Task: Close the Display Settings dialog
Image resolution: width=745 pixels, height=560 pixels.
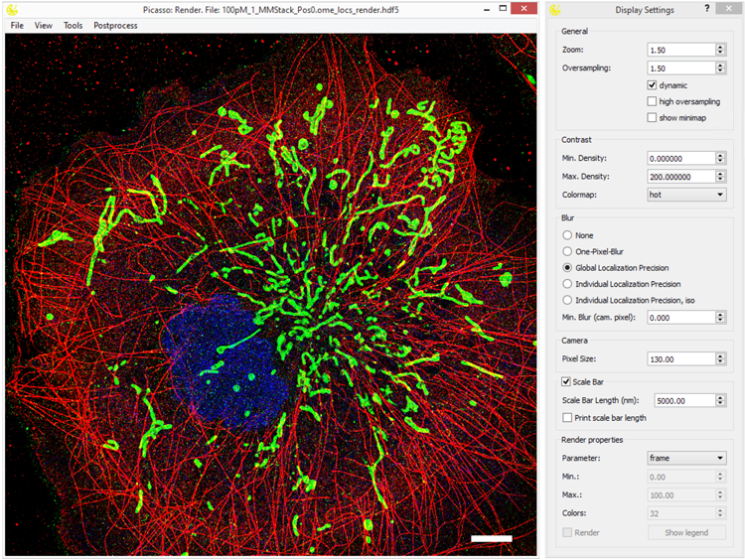Action: [729, 9]
